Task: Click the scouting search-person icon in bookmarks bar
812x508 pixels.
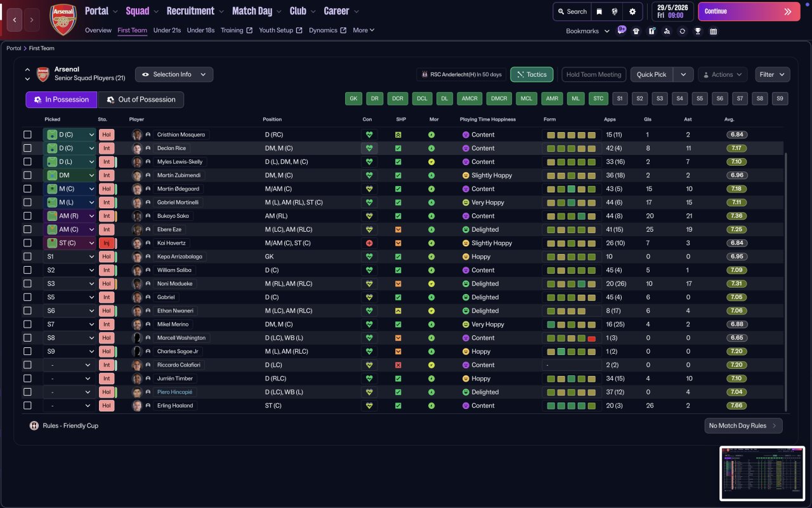Action: (x=667, y=31)
